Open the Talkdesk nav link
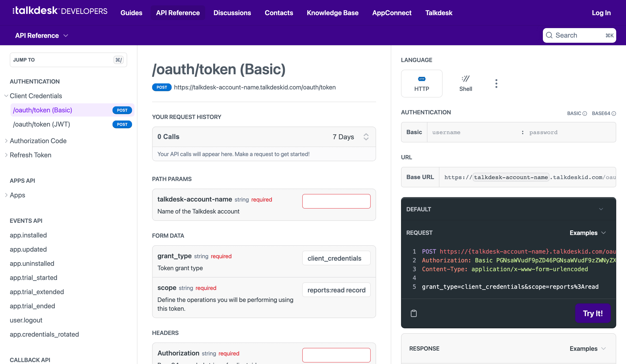The height and width of the screenshot is (364, 626). click(x=438, y=13)
